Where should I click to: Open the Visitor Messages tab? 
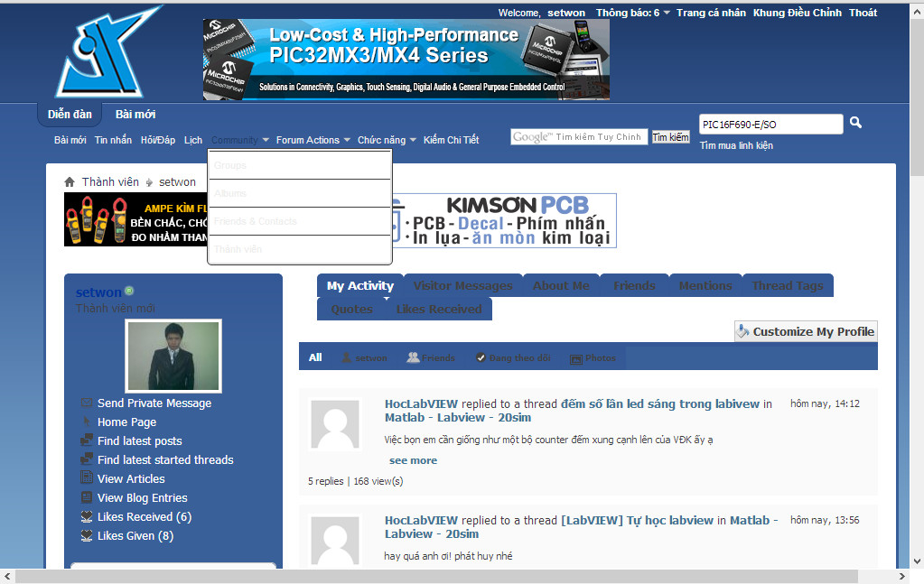pos(463,285)
